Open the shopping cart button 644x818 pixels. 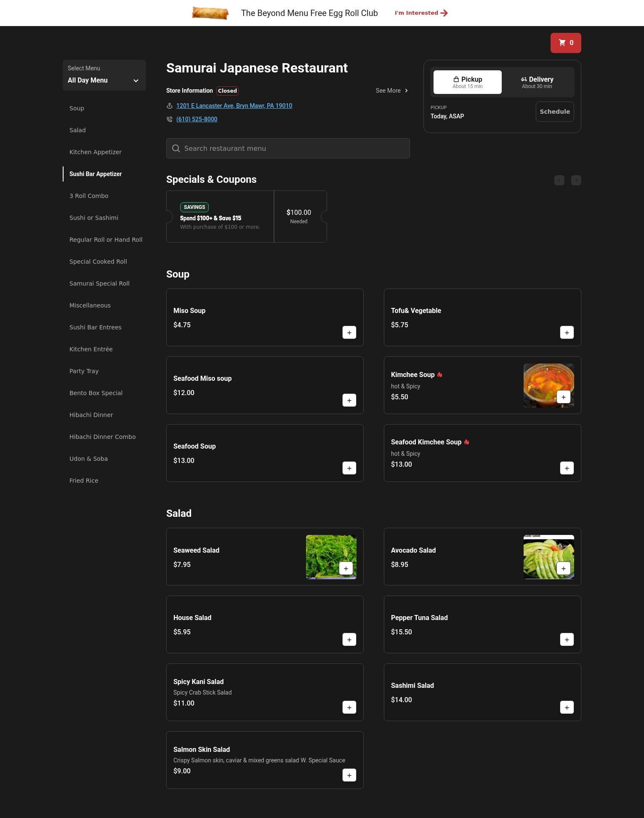tap(565, 43)
